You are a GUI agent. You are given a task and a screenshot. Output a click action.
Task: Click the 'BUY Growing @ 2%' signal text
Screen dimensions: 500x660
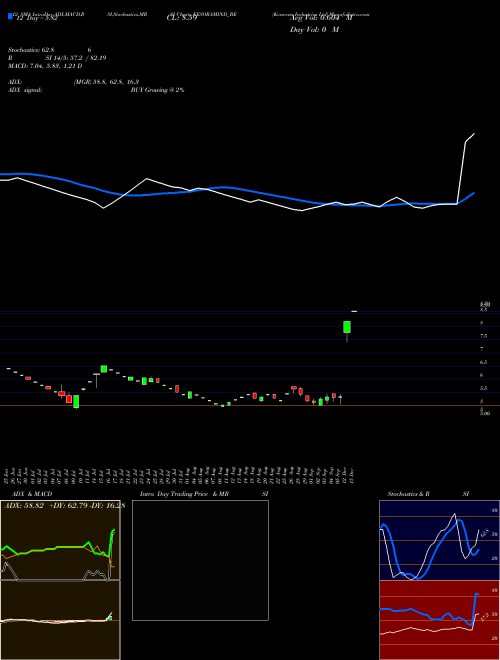click(157, 90)
